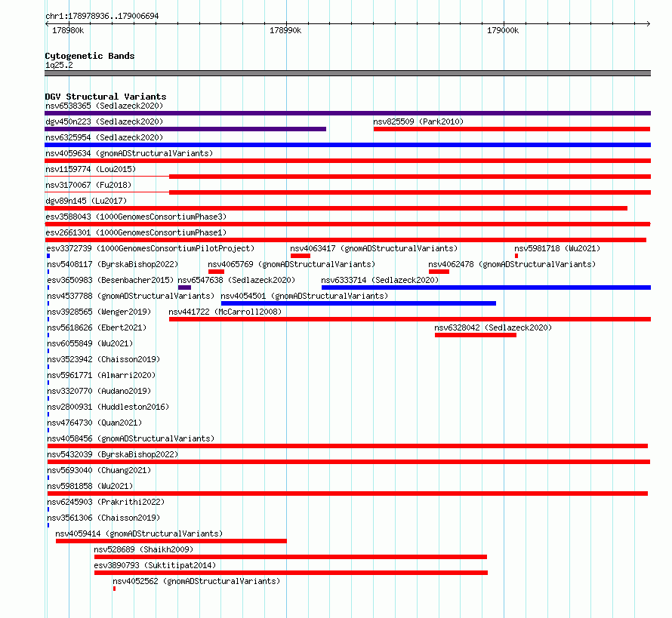This screenshot has height=618, width=672.
Task: Click the chr1:178978936..179006694 coordinate text
Action: pos(102,16)
